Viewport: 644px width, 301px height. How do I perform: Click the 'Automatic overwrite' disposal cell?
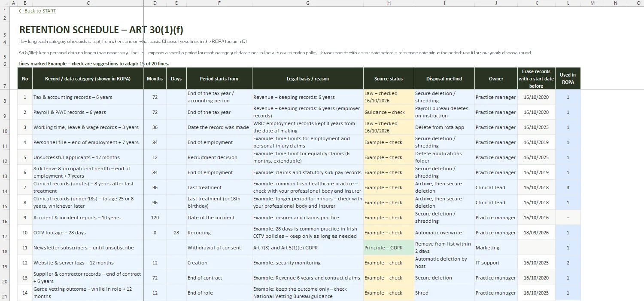point(444,233)
